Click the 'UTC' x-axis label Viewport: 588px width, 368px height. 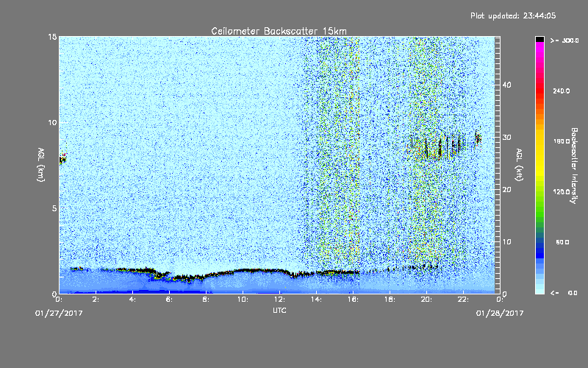pyautogui.click(x=279, y=310)
